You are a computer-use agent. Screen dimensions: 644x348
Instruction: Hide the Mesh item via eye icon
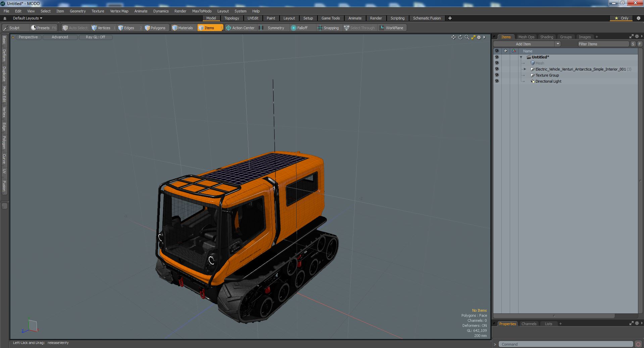(497, 63)
